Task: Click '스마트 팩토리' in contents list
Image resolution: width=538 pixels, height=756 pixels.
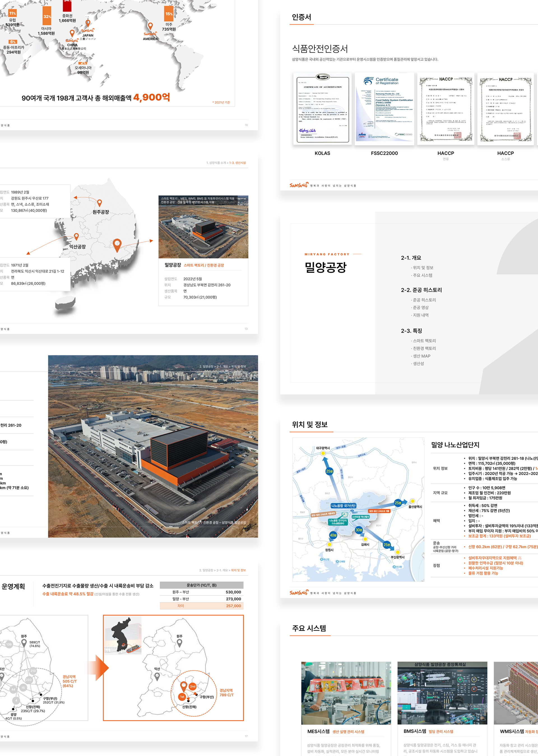Action: coord(424,340)
